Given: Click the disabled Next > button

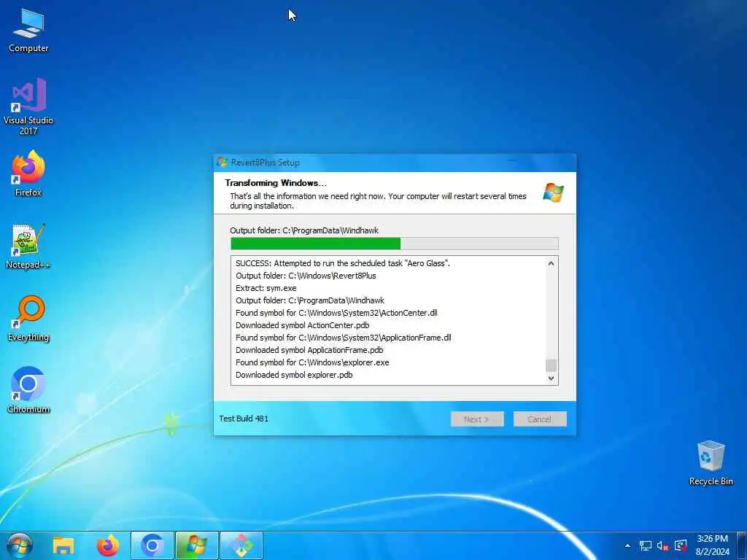Looking at the screenshot, I should click(477, 419).
